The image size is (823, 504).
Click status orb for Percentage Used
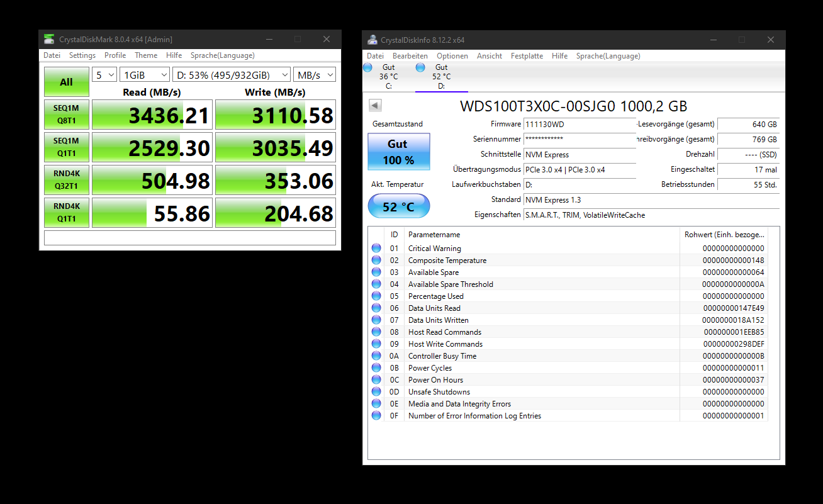pyautogui.click(x=376, y=296)
